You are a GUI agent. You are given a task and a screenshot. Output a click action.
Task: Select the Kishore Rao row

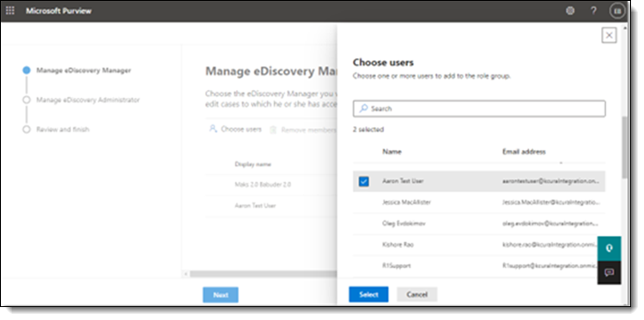click(x=479, y=245)
